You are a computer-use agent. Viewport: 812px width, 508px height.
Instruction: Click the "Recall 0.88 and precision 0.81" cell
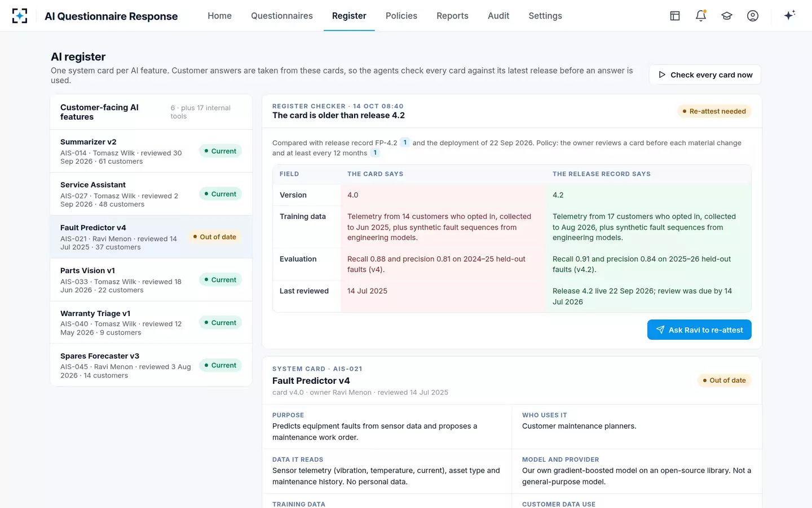[443, 264]
